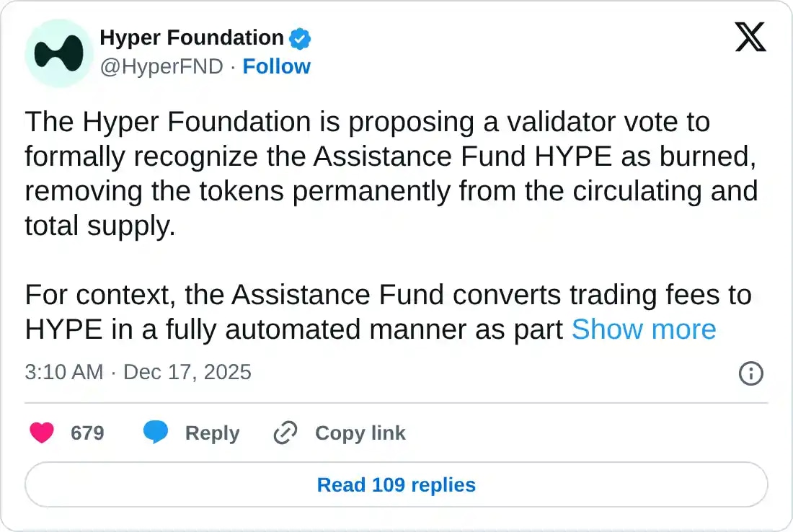Toggle reply view with the Reply icon
Screen dimensions: 793x532
157,433
